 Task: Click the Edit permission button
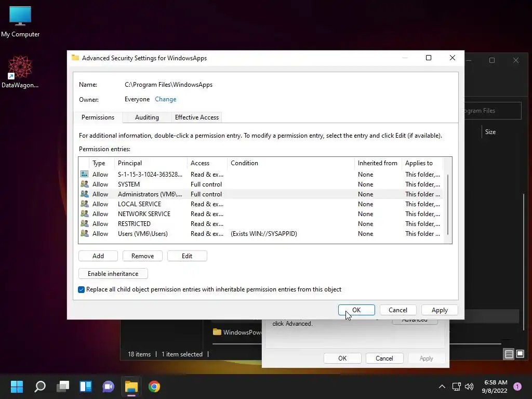click(187, 256)
